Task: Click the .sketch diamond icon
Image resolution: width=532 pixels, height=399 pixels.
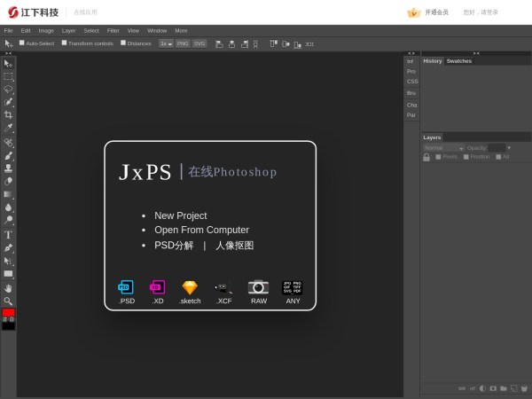Action: click(190, 287)
